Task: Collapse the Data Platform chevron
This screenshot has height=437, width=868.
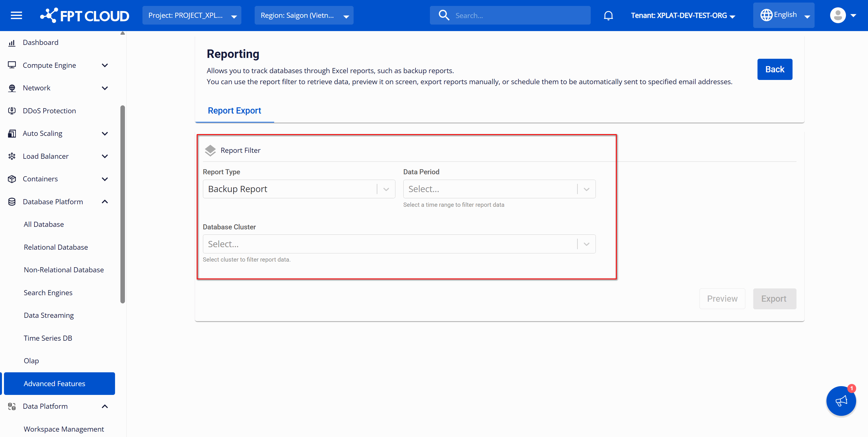Action: pyautogui.click(x=105, y=406)
